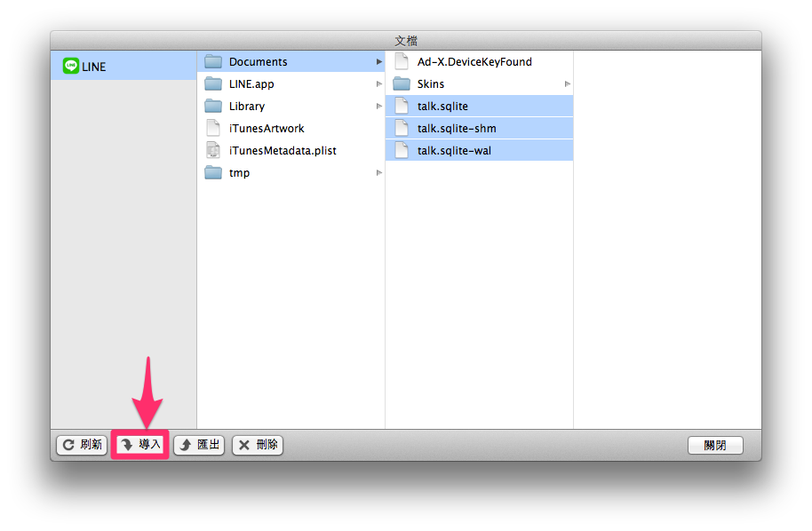Viewport: 812px width, 531px height.
Task: Select the iTunesMetadata.plist file name
Action: point(283,151)
